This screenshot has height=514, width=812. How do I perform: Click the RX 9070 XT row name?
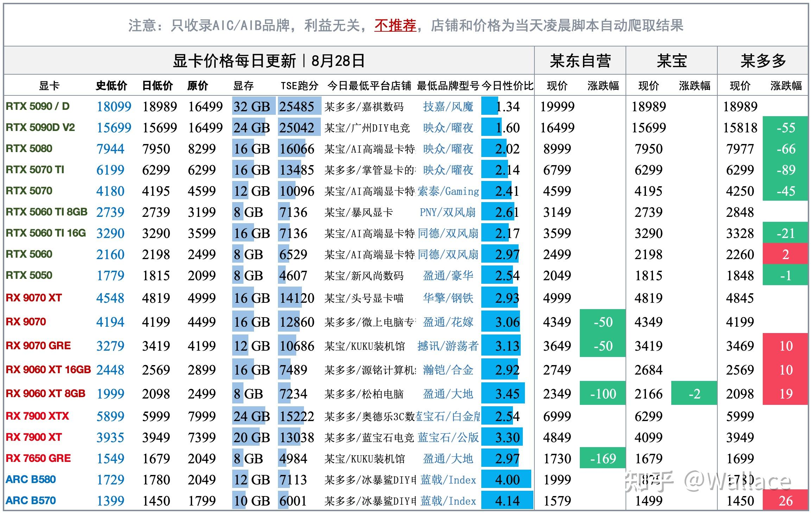click(33, 297)
